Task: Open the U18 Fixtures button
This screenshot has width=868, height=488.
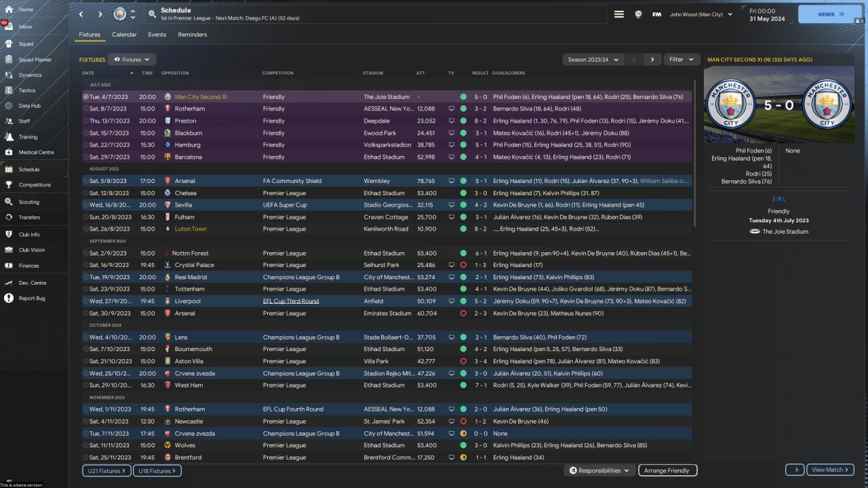Action: click(x=158, y=470)
